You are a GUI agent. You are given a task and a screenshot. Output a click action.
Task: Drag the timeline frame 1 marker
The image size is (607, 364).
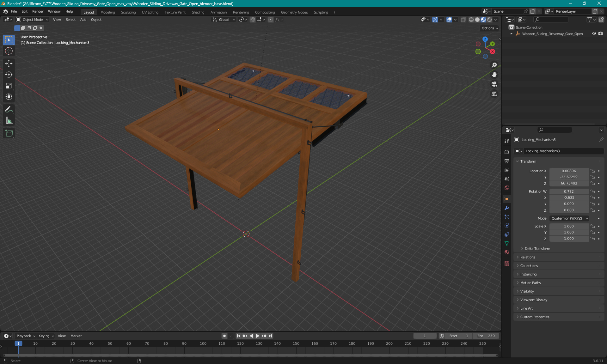pos(18,343)
